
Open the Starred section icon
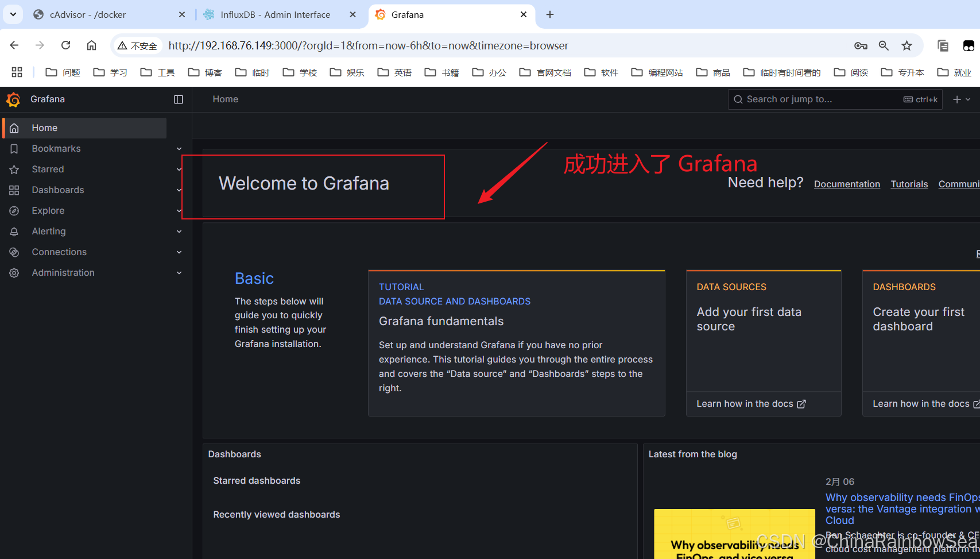pos(14,169)
